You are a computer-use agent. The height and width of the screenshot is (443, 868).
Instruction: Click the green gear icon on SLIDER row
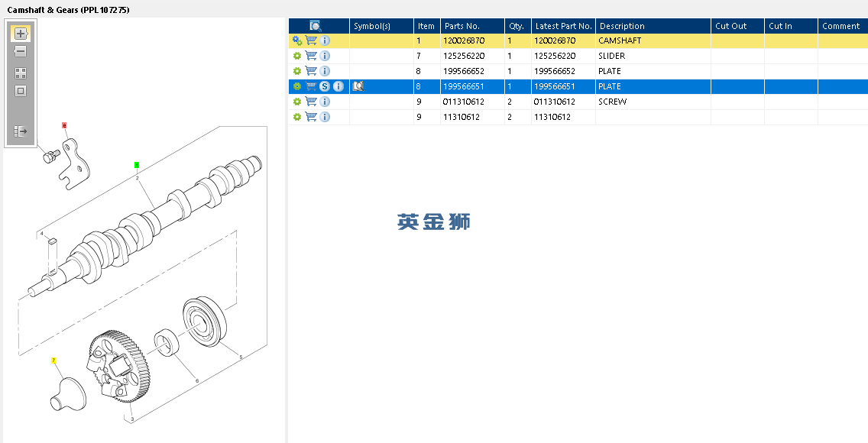coord(297,56)
